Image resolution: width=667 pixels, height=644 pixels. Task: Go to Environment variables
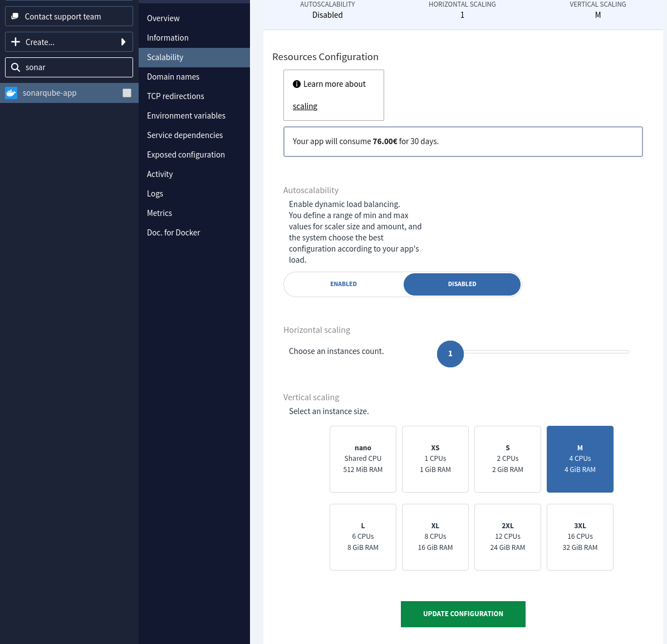coord(186,115)
